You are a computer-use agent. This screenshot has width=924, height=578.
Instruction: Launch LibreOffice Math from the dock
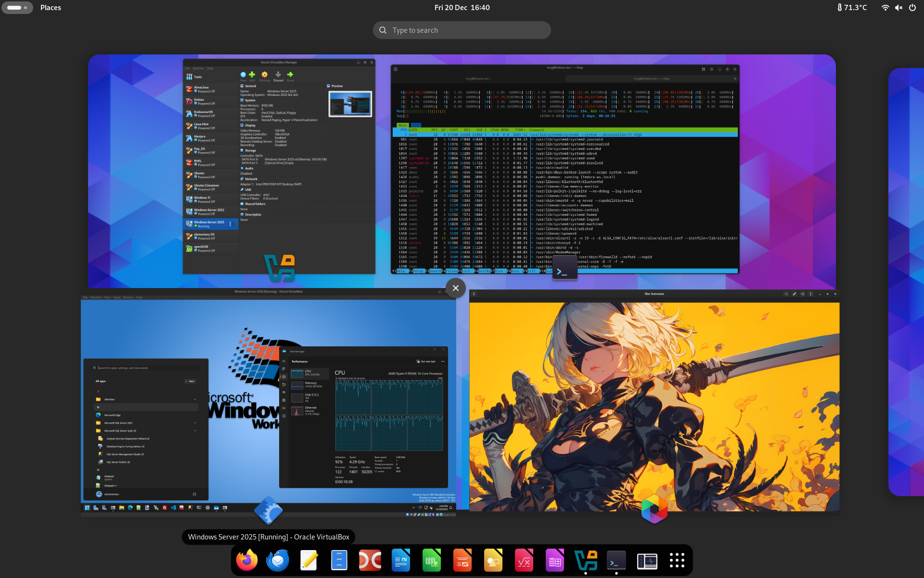point(524,560)
